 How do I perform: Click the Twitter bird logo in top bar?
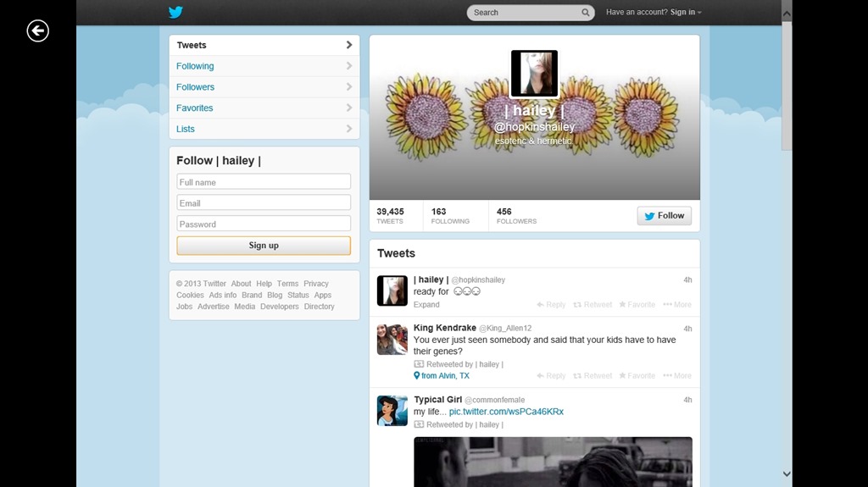(x=175, y=12)
